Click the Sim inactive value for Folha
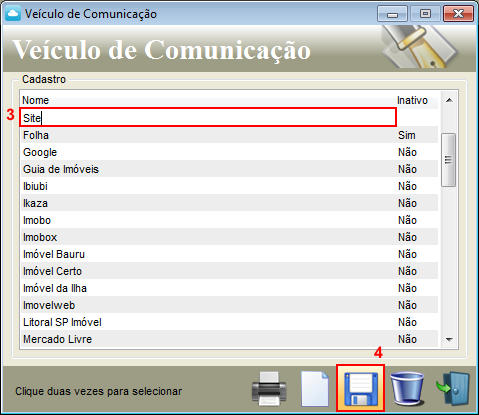 [407, 135]
